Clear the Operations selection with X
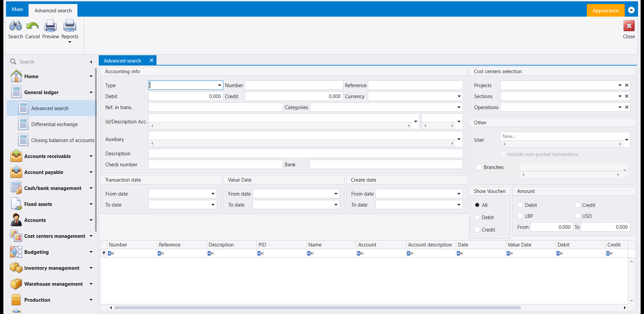 (x=627, y=107)
